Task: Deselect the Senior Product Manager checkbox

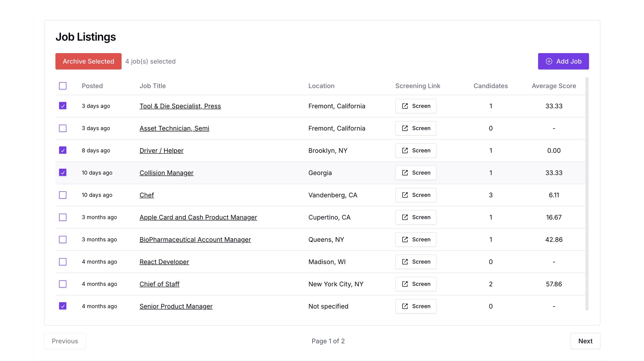Action: point(63,306)
